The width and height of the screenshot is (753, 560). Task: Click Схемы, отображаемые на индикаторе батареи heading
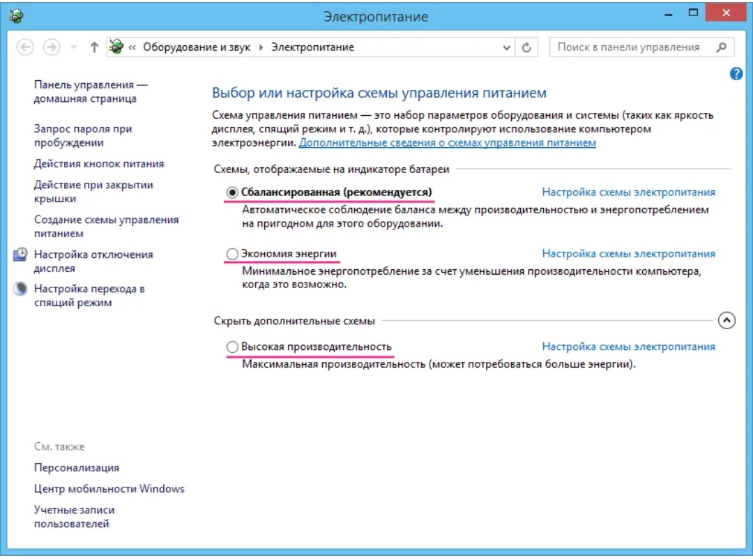(331, 169)
